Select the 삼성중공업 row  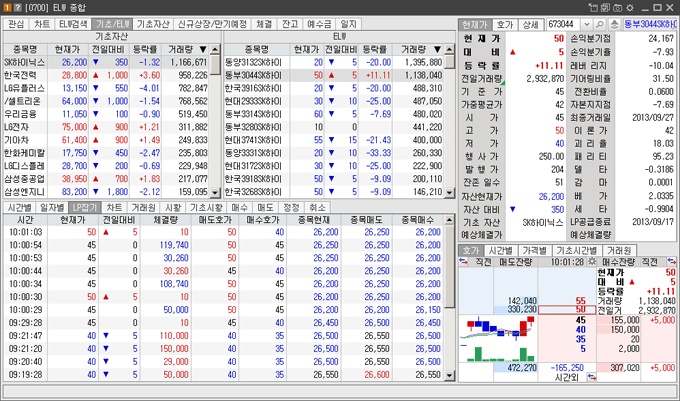click(x=106, y=179)
